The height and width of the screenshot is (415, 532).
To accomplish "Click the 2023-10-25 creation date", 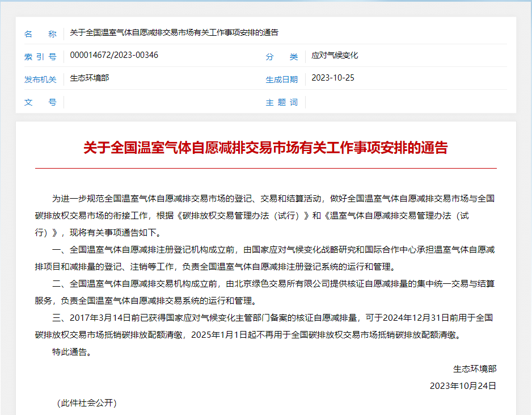I will pos(333,78).
